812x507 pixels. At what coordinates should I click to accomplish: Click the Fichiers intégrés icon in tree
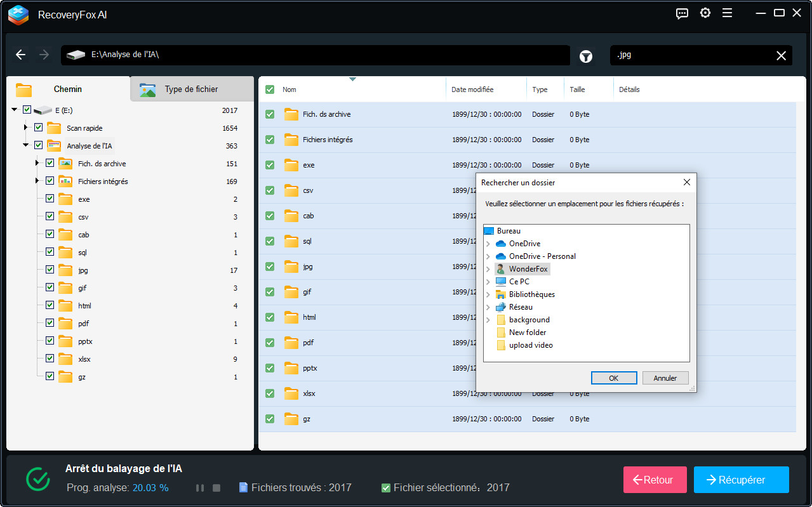[x=65, y=181]
